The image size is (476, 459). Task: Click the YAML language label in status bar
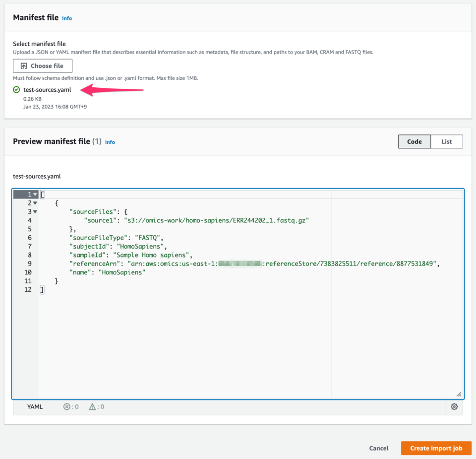tap(35, 406)
